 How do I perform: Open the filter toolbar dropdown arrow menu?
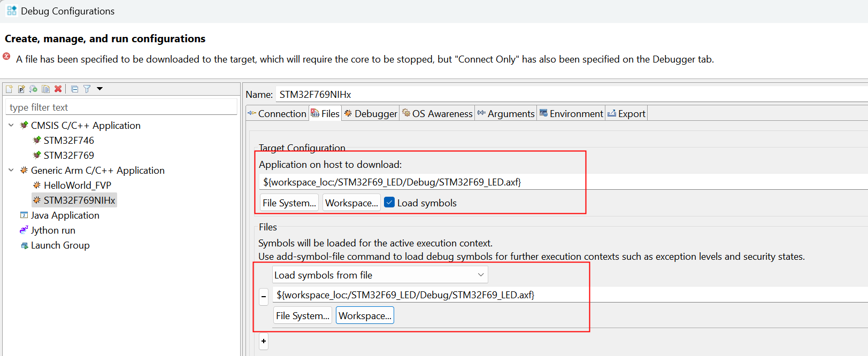point(99,89)
